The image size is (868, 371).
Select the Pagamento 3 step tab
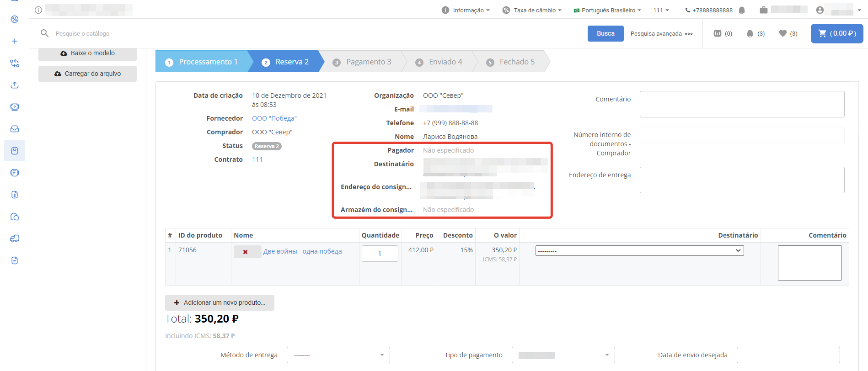coord(363,62)
